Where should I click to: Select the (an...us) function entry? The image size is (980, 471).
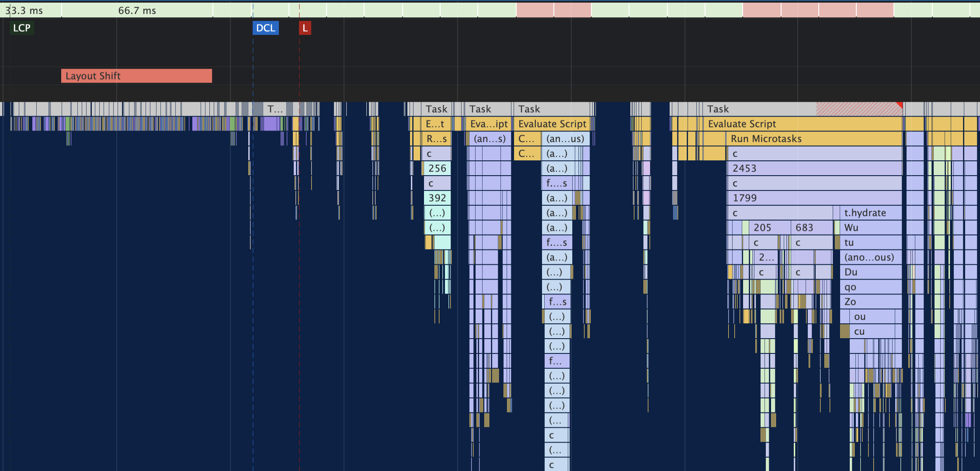pos(566,139)
